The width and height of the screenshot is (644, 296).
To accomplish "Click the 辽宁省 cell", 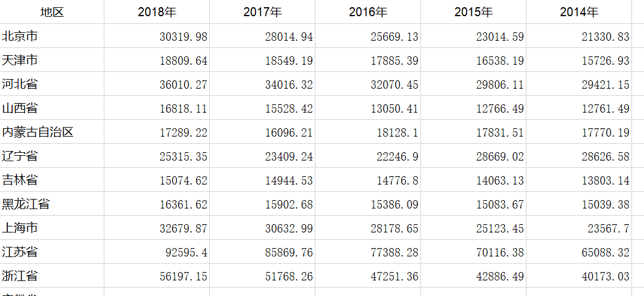I will 20,156.
